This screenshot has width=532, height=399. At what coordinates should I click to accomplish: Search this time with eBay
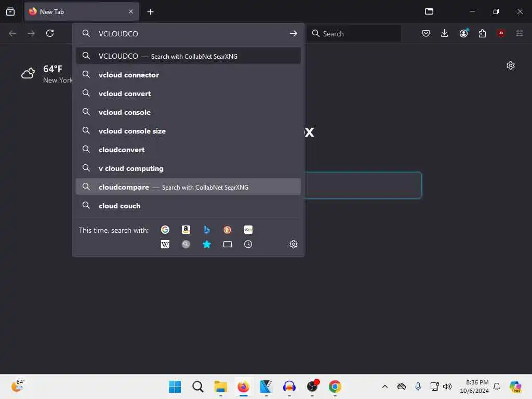click(x=248, y=230)
